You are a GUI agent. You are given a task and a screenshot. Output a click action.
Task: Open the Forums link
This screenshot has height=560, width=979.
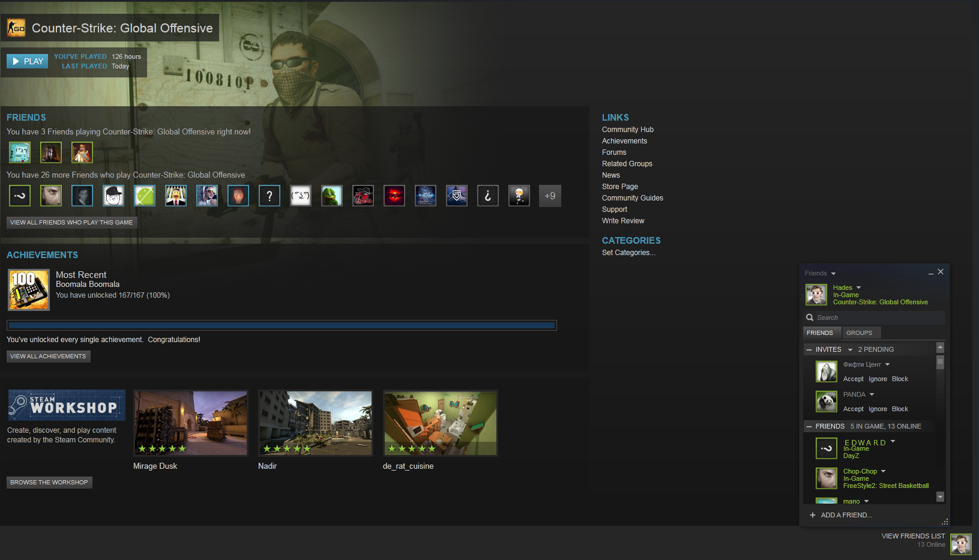pyautogui.click(x=614, y=152)
